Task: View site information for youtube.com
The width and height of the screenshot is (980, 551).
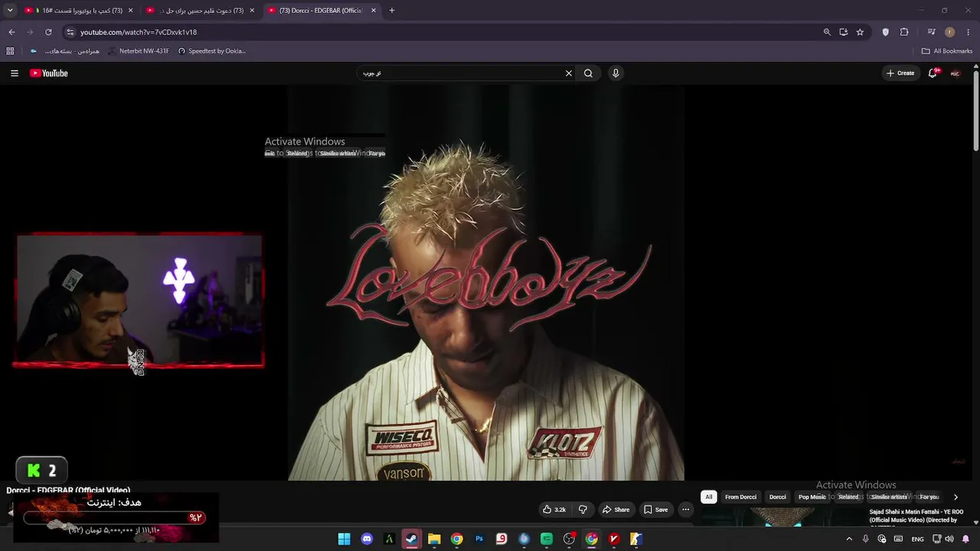Action: pos(70,32)
